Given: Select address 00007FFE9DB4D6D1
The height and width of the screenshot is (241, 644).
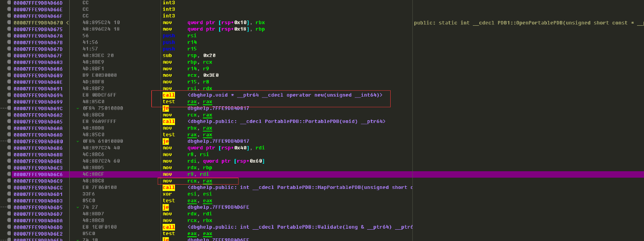Looking at the screenshot, I should point(39,194).
